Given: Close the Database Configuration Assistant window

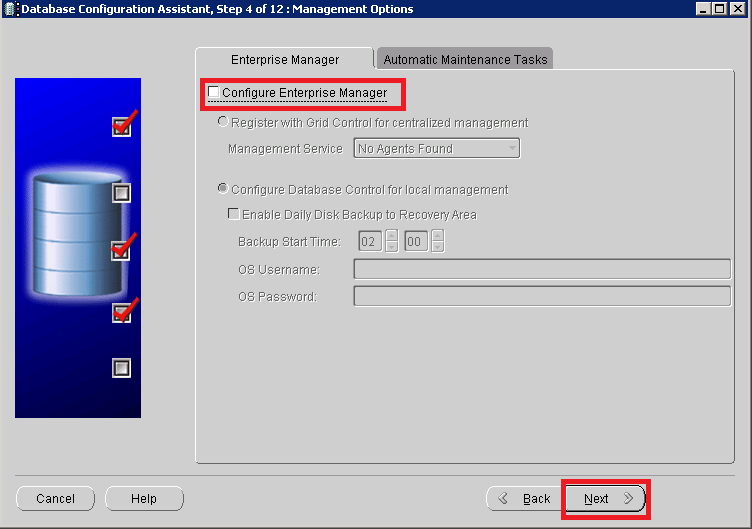Looking at the screenshot, I should (737, 9).
